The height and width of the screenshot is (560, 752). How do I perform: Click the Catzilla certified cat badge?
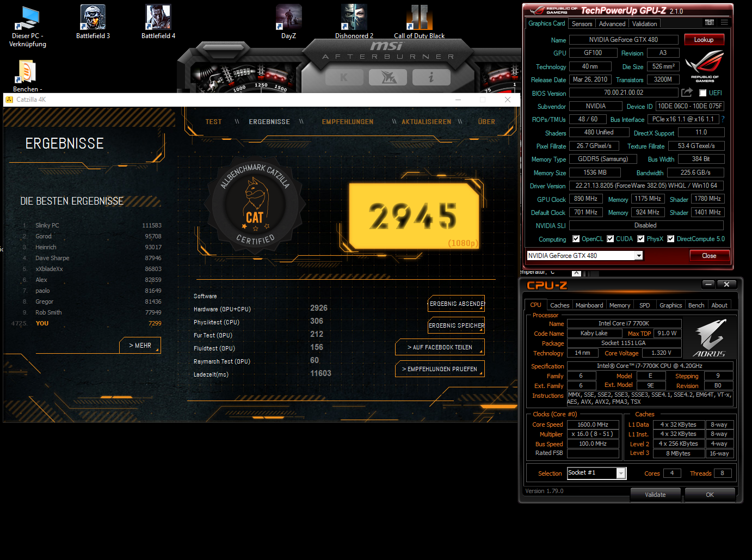coord(255,206)
